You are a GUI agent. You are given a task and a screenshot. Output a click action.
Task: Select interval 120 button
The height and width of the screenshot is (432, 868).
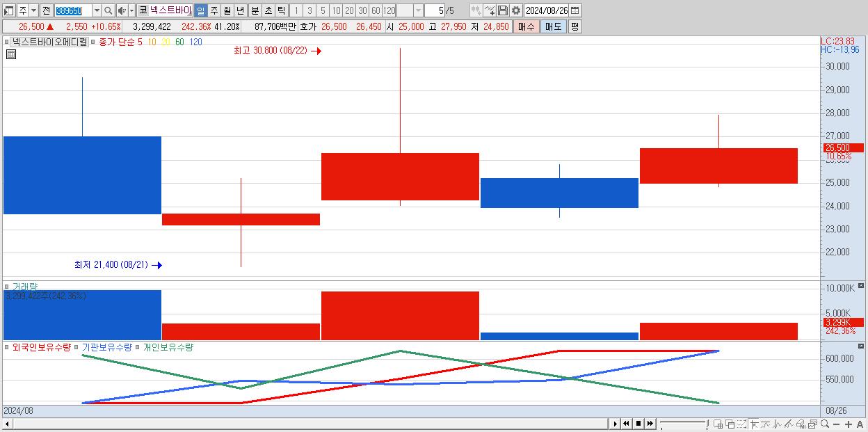pyautogui.click(x=389, y=10)
